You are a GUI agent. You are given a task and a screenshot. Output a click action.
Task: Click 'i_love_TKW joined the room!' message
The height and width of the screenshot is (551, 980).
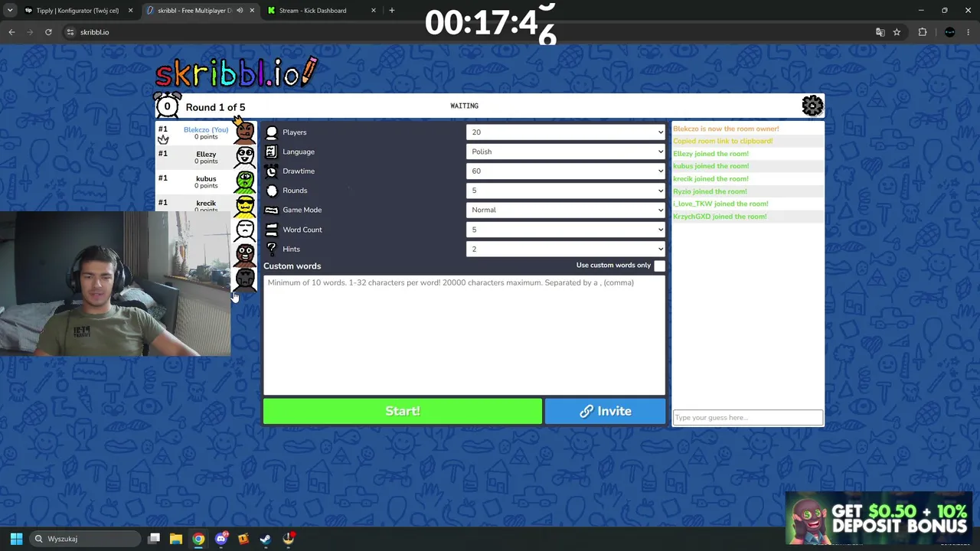(x=720, y=204)
